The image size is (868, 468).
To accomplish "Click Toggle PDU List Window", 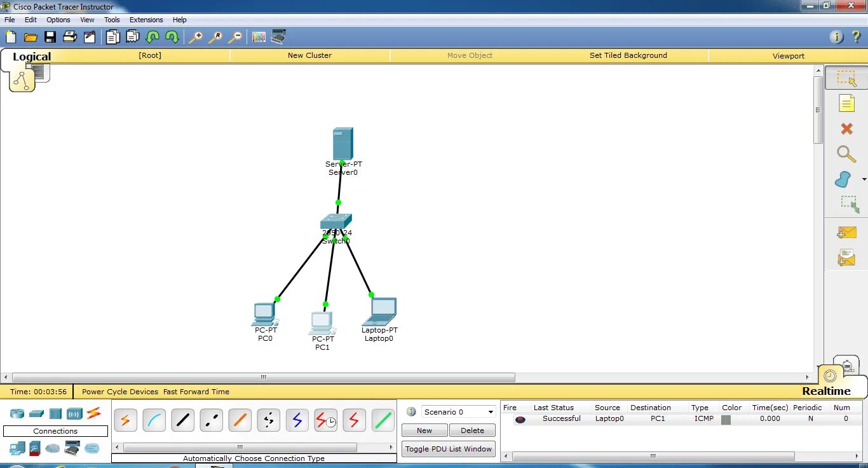I will (449, 449).
